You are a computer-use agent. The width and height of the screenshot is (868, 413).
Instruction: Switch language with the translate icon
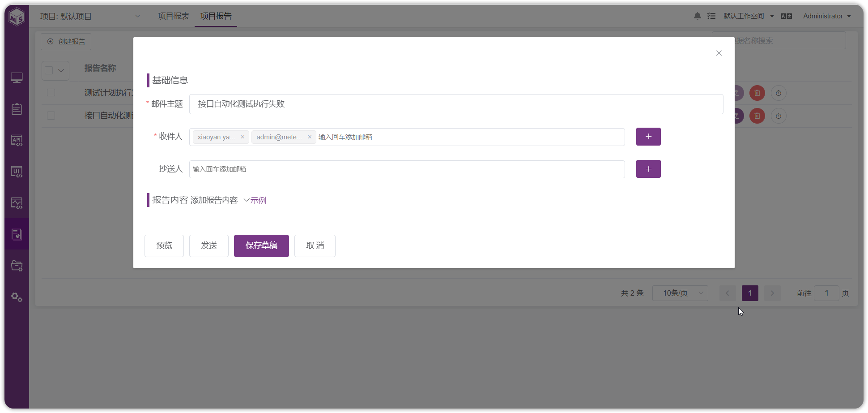click(x=786, y=16)
